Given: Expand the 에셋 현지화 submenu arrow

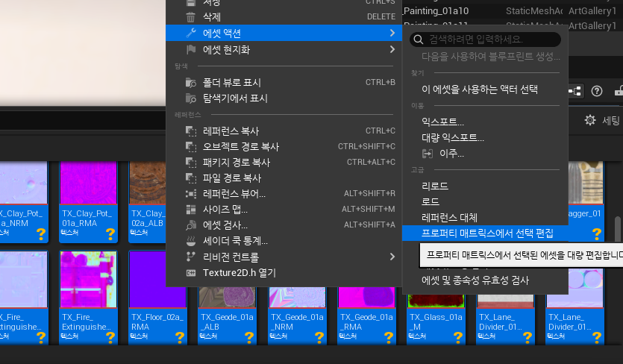Looking at the screenshot, I should 392,49.
